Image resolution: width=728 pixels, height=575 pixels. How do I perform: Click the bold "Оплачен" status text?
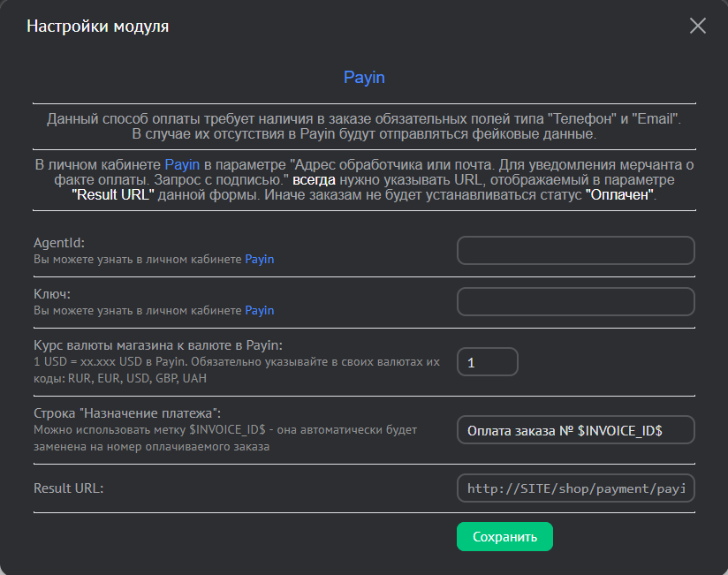[x=618, y=195]
